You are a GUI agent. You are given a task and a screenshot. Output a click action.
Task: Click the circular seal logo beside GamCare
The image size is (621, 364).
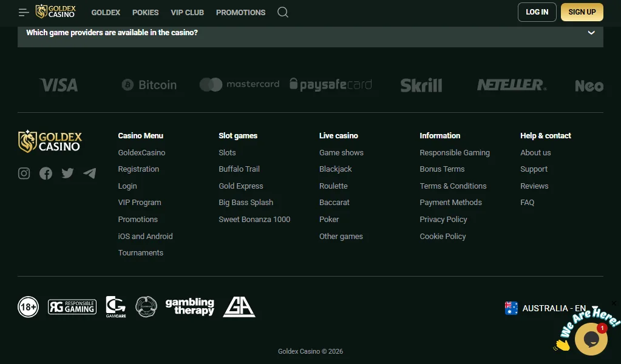tap(146, 306)
